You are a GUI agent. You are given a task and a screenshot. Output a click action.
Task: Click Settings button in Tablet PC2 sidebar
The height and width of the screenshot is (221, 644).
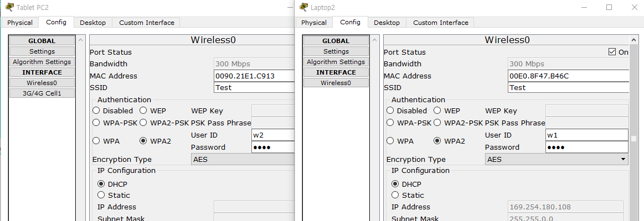click(42, 51)
